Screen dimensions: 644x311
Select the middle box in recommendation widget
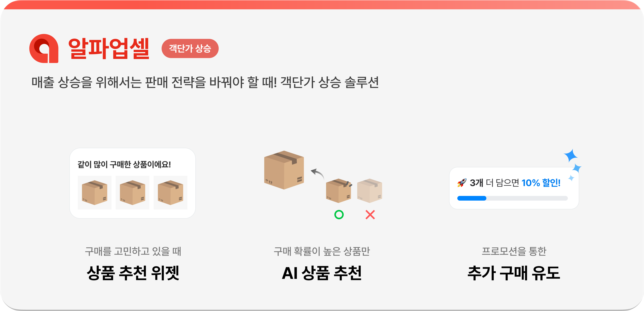pos(132,193)
